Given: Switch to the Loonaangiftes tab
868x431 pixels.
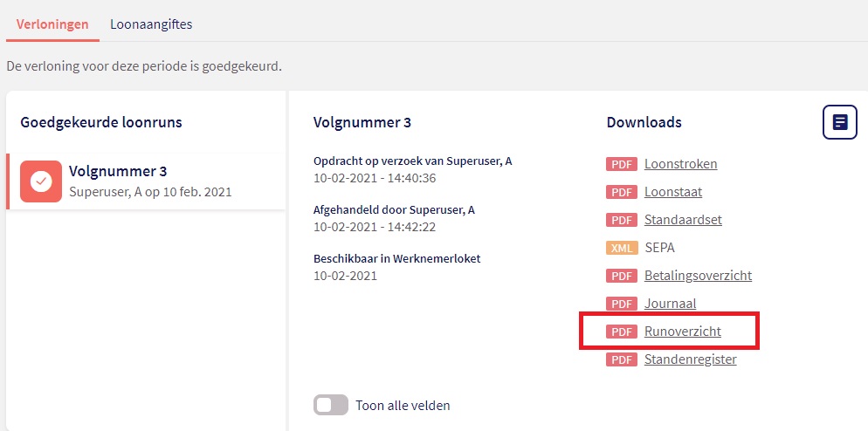Looking at the screenshot, I should pyautogui.click(x=151, y=24).
